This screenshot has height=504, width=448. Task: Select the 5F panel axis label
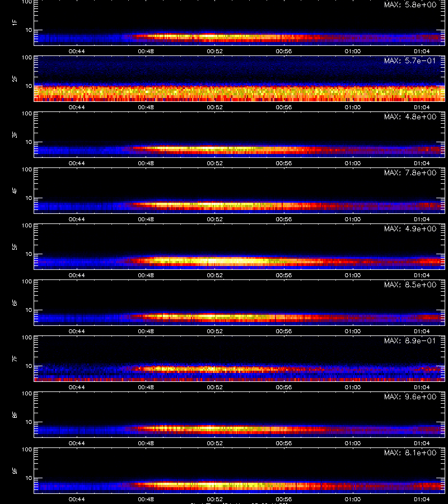pyautogui.click(x=15, y=246)
